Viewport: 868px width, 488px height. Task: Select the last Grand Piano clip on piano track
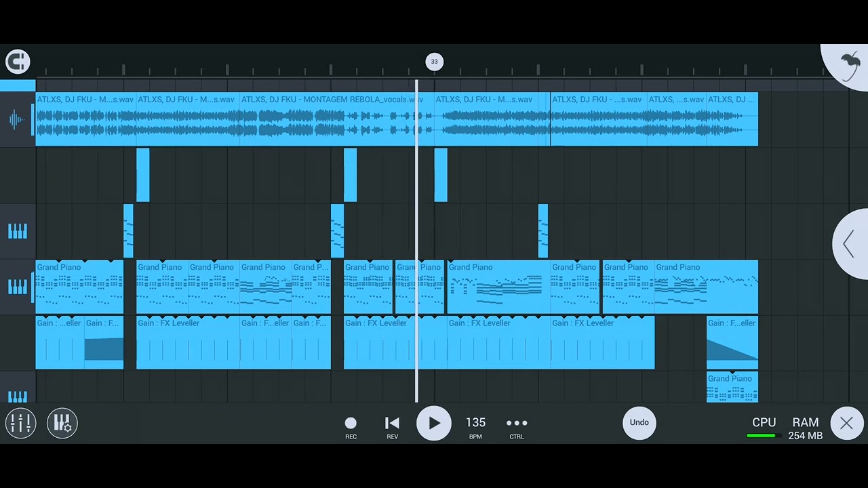[x=707, y=287]
